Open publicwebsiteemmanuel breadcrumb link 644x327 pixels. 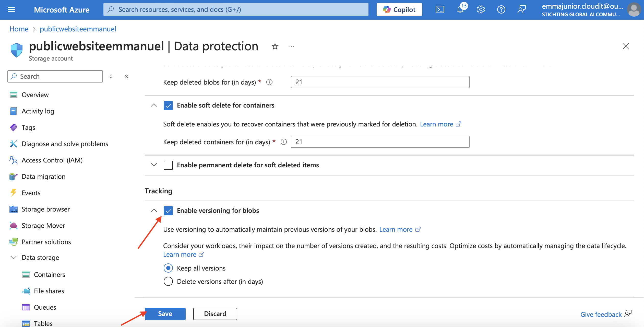coord(78,29)
